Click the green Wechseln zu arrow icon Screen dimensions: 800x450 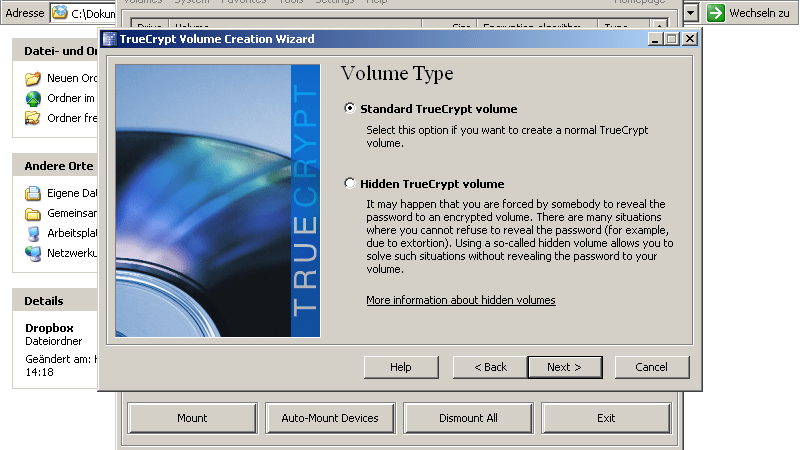tap(715, 13)
